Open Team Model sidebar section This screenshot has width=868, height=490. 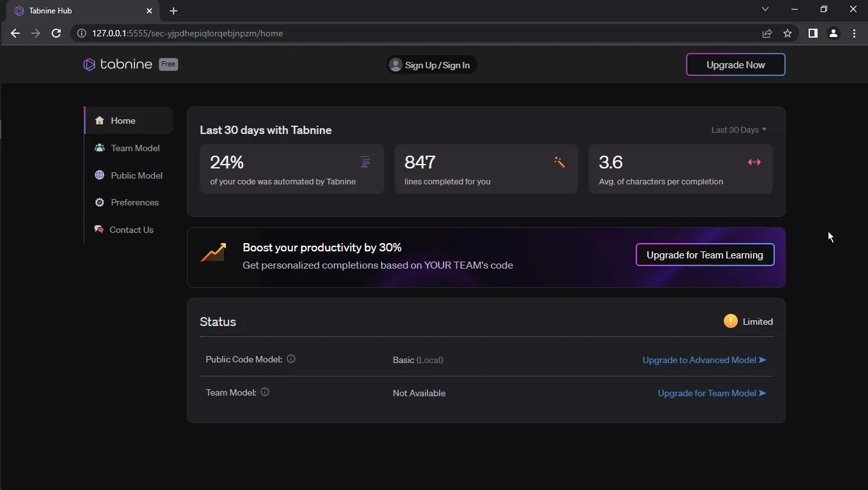coord(129,148)
